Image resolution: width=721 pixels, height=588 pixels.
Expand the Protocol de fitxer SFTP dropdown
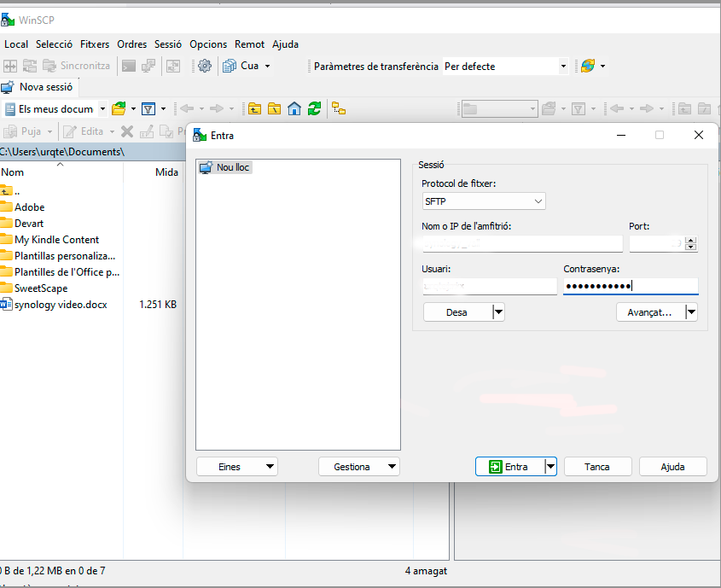484,201
